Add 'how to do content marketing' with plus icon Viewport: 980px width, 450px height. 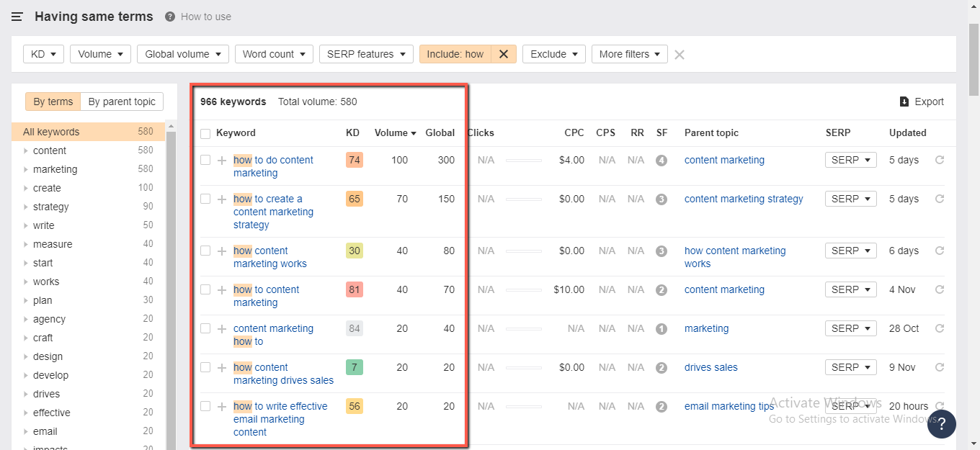point(222,161)
